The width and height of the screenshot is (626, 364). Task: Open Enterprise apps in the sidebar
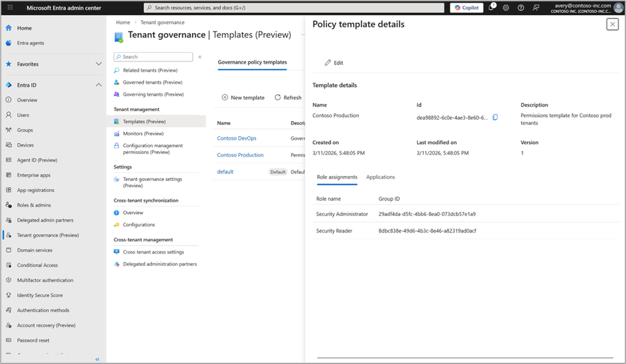(x=33, y=175)
